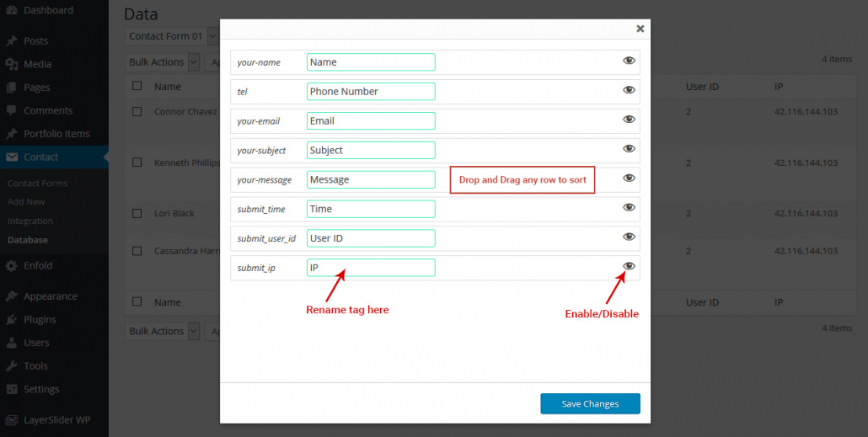This screenshot has height=437, width=868.
Task: Close the modal with the X icon
Action: [x=640, y=29]
